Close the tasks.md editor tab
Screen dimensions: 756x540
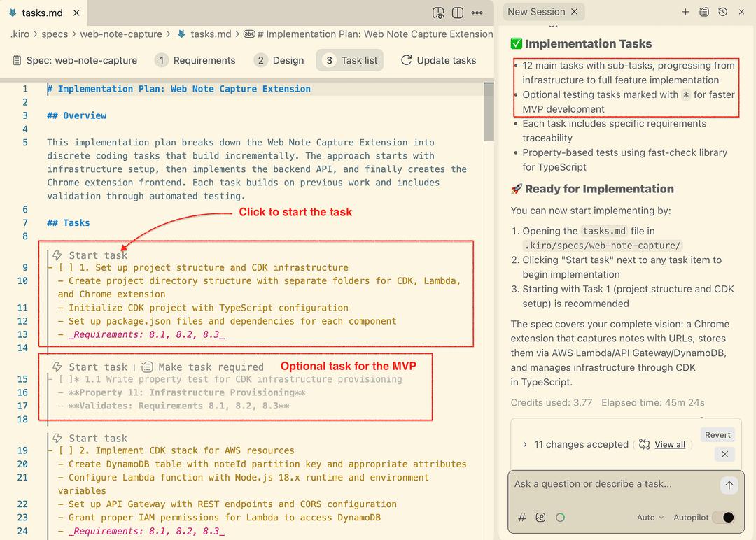pyautogui.click(x=76, y=13)
